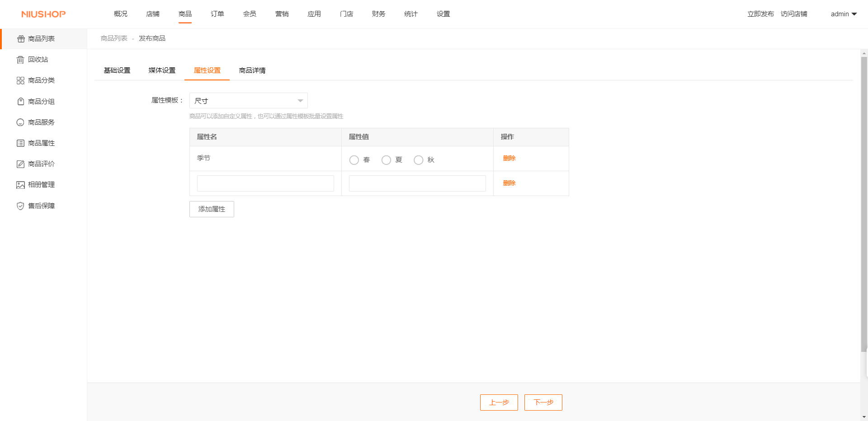Open the 会员 top menu
Screen dimensions: 868x421
(x=250, y=14)
